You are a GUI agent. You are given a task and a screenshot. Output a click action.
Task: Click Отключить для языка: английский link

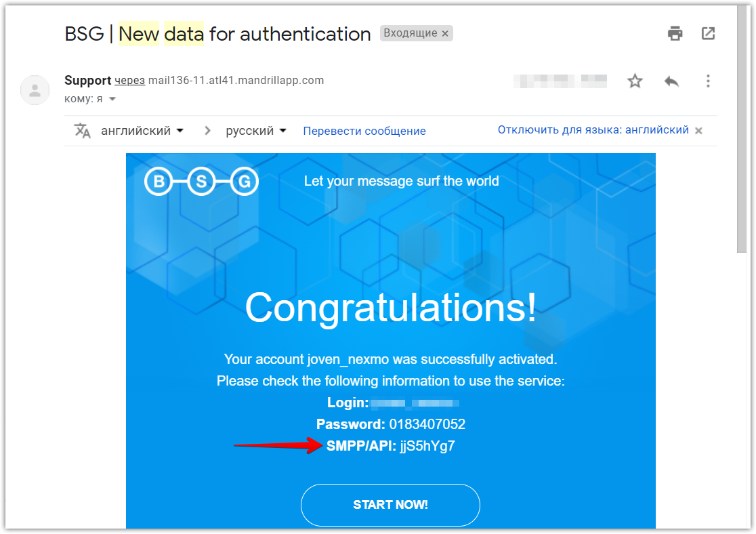click(593, 129)
